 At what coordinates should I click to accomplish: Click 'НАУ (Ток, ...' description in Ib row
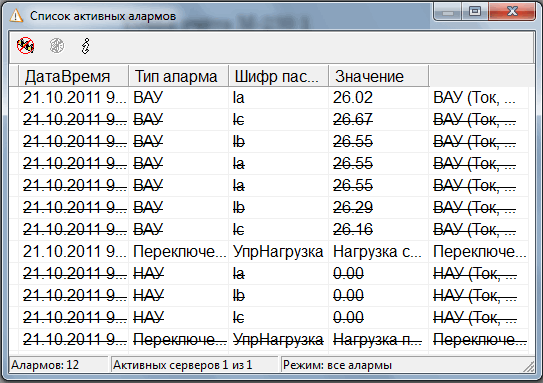(479, 296)
